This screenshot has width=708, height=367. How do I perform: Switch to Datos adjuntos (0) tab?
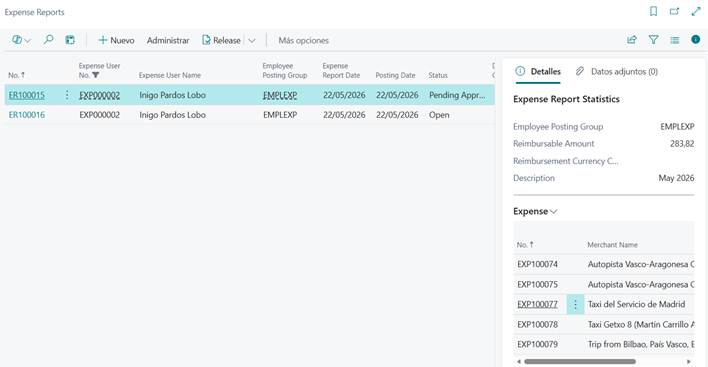point(616,71)
